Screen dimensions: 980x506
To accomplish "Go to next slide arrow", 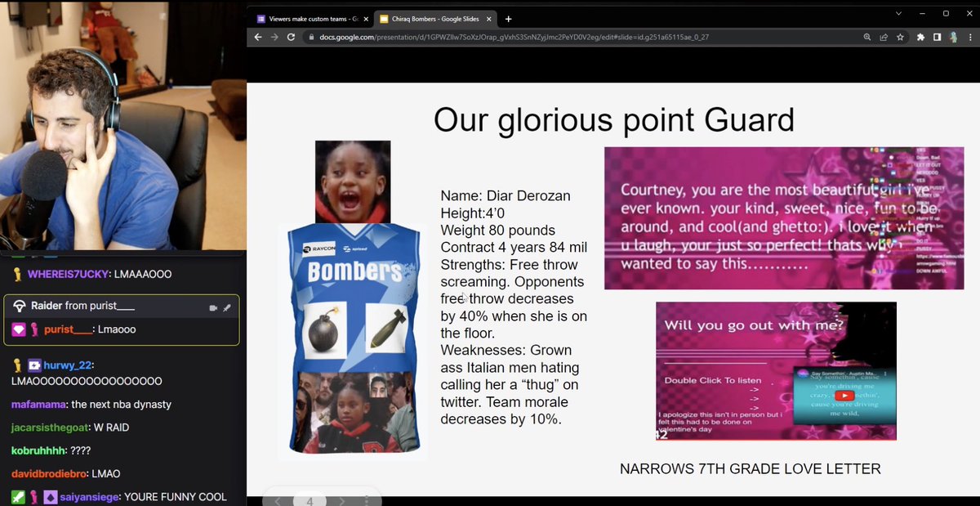I will [342, 501].
